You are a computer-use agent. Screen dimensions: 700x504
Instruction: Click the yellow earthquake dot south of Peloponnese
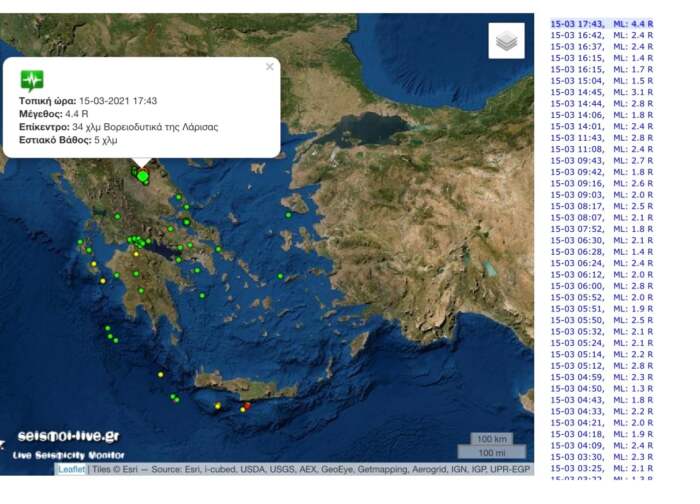pos(160,375)
